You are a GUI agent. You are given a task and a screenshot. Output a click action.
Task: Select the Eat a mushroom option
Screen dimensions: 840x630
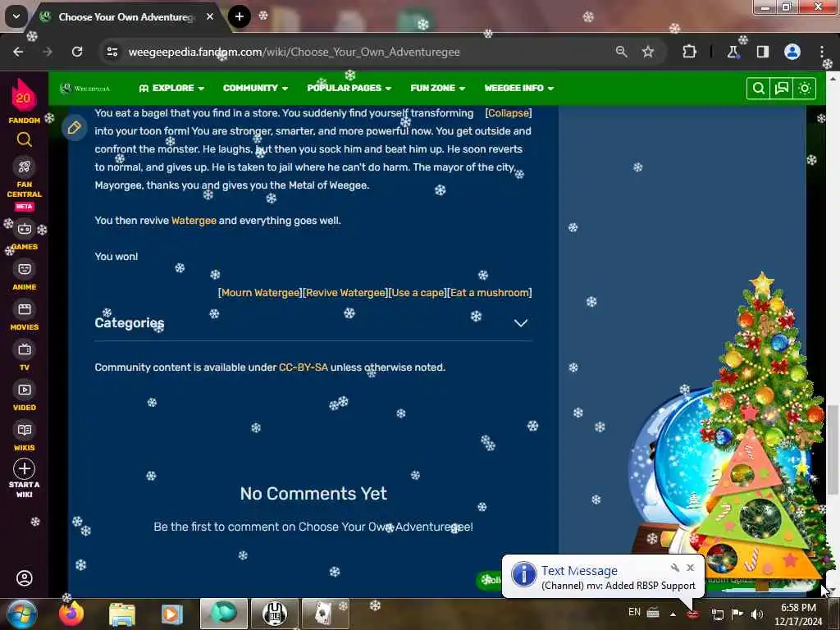click(490, 293)
